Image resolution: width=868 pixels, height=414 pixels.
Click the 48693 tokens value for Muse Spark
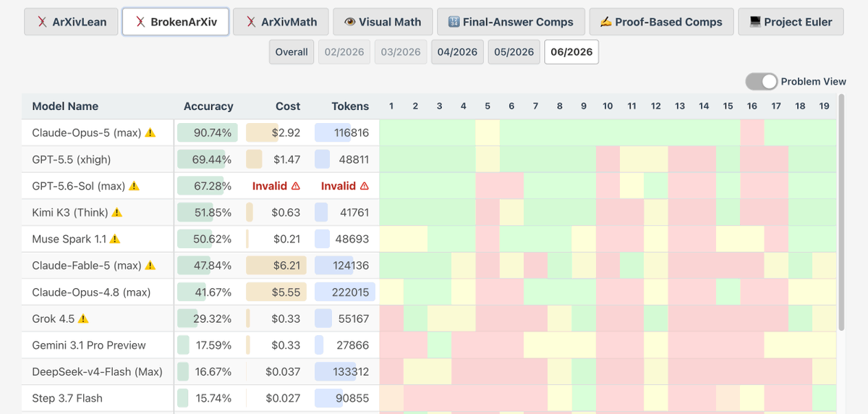tap(353, 239)
